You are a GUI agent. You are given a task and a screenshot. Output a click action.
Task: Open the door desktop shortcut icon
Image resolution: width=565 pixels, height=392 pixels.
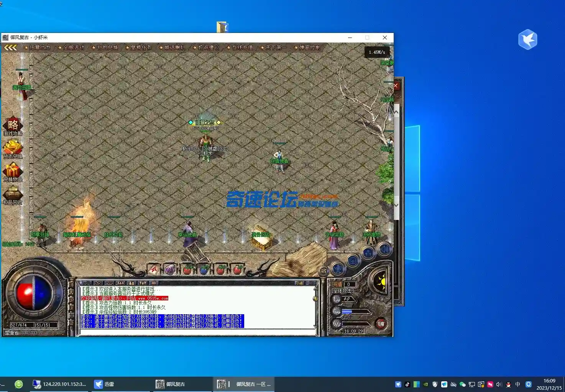coord(222,27)
